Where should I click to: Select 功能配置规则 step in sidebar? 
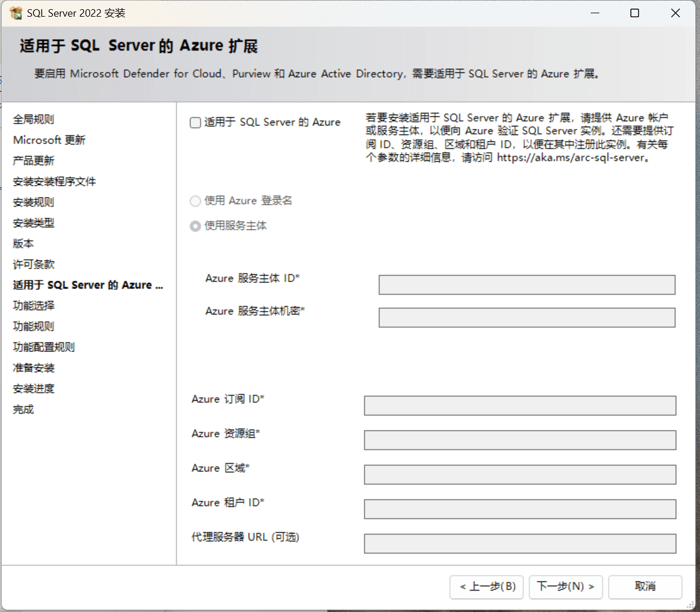tap(44, 347)
